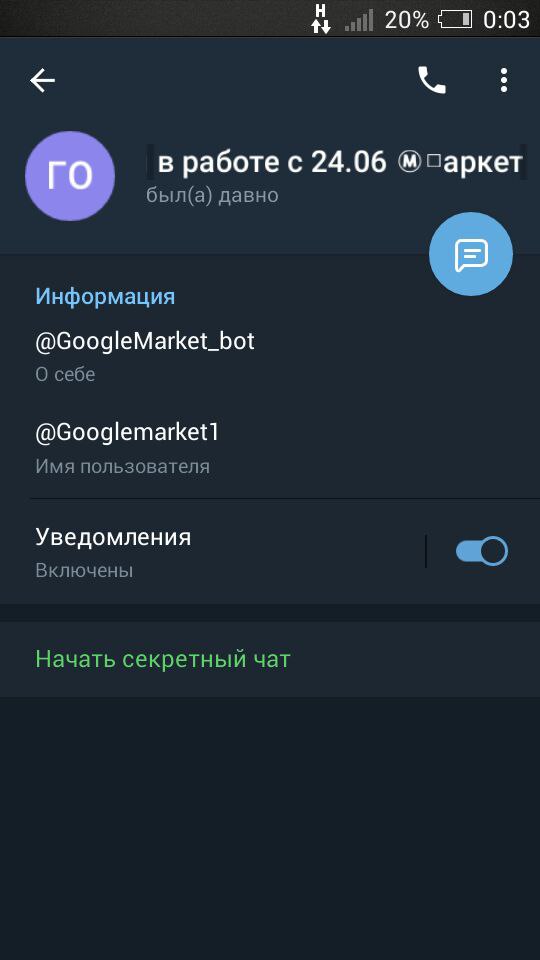Call this contact with phone icon
Viewport: 540px width, 960px height.
tap(432, 80)
